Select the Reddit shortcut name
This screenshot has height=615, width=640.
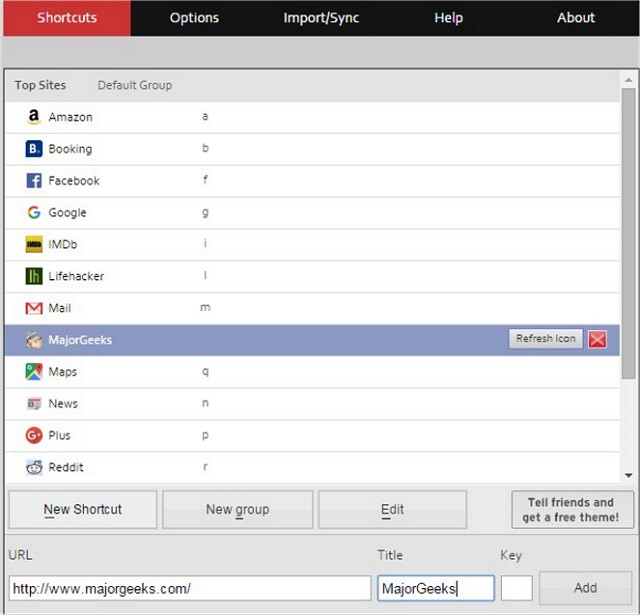66,467
